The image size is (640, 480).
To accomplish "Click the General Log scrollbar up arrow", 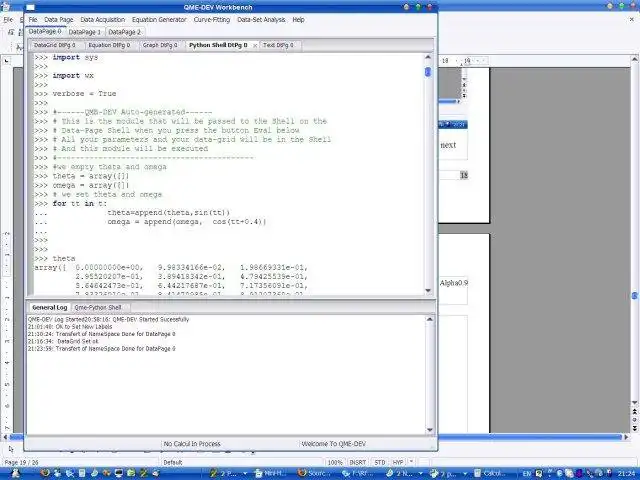I will [429, 319].
